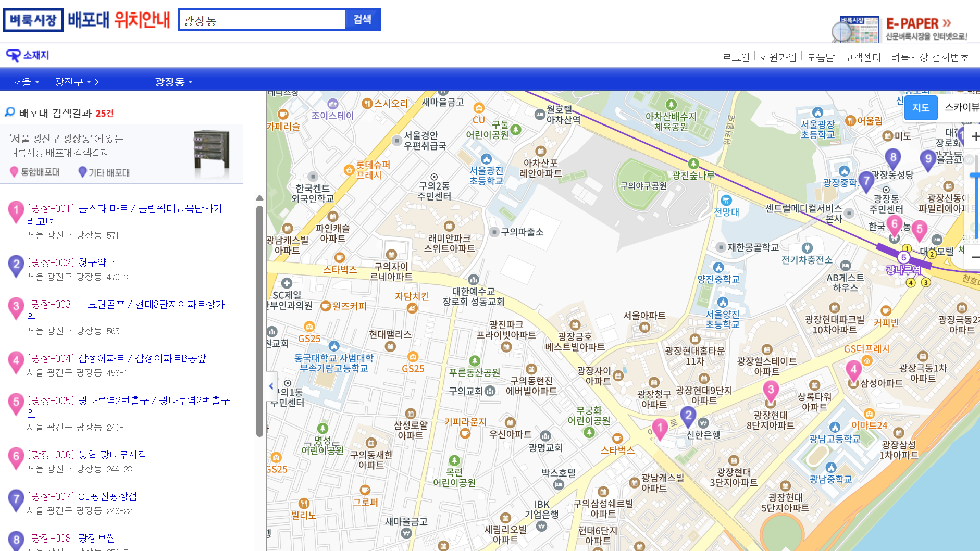Image resolution: width=980 pixels, height=551 pixels.
Task: Click the search text field
Action: 263,20
